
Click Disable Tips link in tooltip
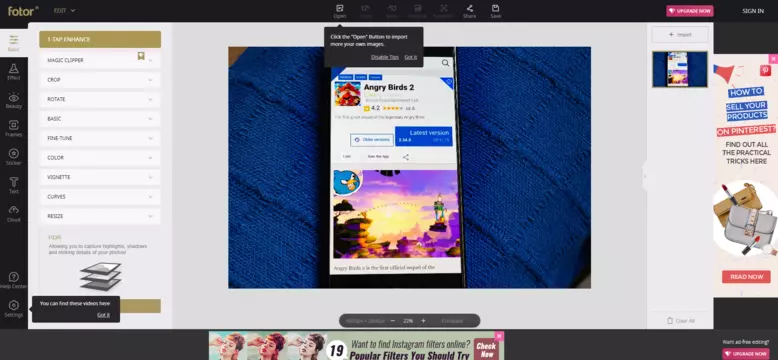(385, 57)
